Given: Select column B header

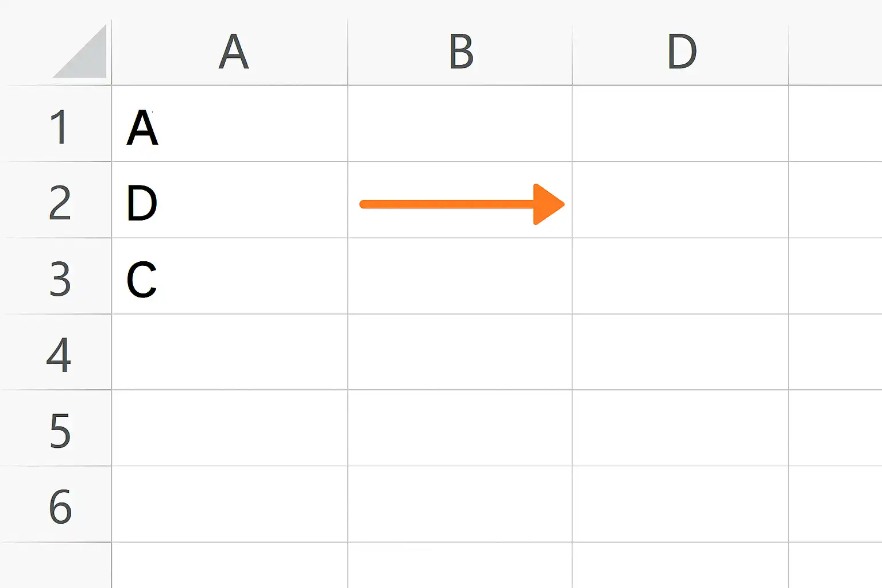Looking at the screenshot, I should pos(460,52).
